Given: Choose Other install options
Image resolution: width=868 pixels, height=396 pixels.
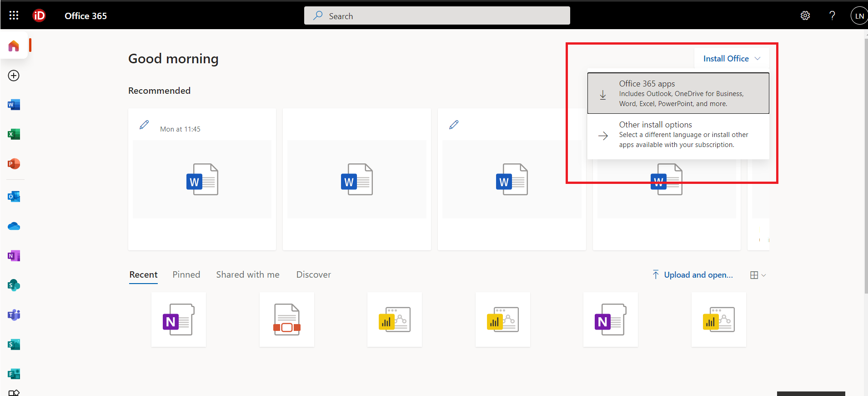Looking at the screenshot, I should [x=678, y=135].
